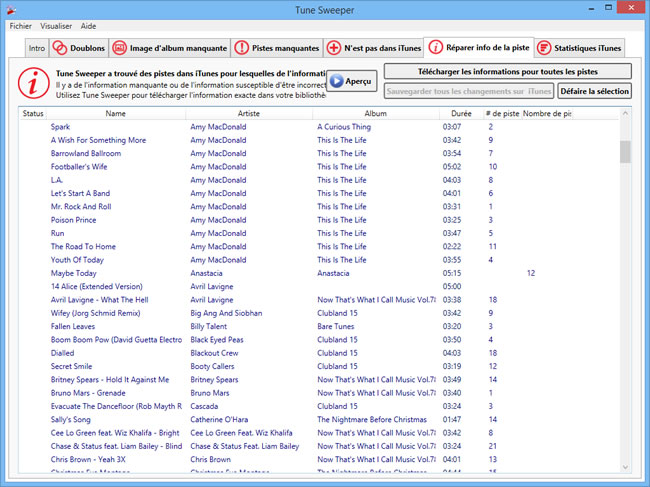Open the Pistes manquantes tab

pyautogui.click(x=277, y=48)
